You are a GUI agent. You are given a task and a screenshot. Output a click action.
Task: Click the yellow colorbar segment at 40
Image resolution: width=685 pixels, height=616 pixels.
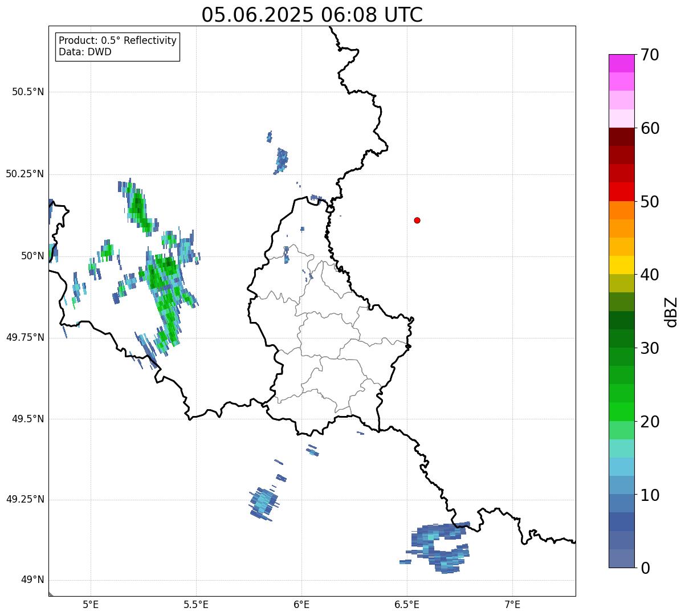tap(622, 265)
